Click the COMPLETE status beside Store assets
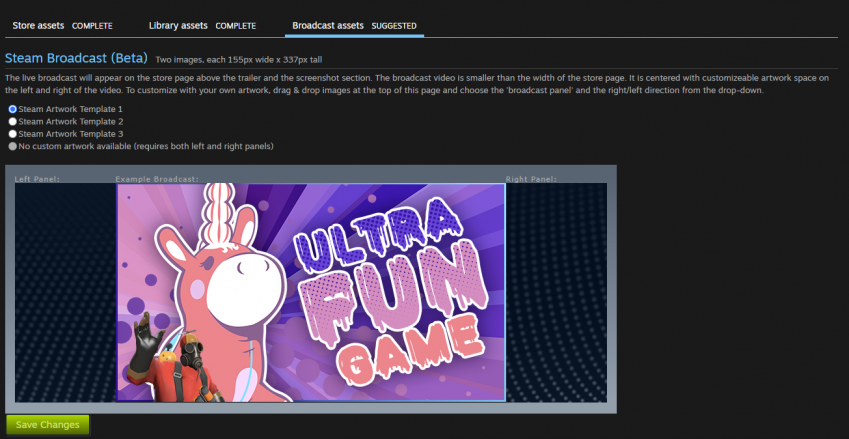The width and height of the screenshot is (849, 439). pos(92,26)
